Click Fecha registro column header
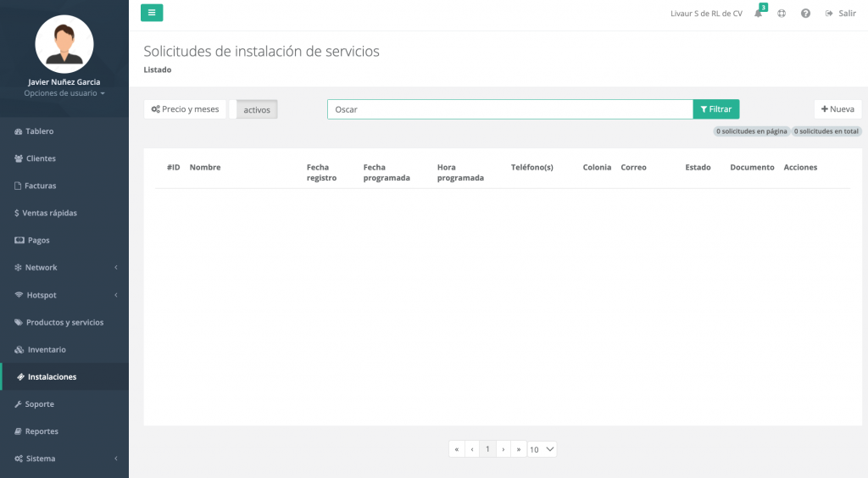 pos(321,173)
